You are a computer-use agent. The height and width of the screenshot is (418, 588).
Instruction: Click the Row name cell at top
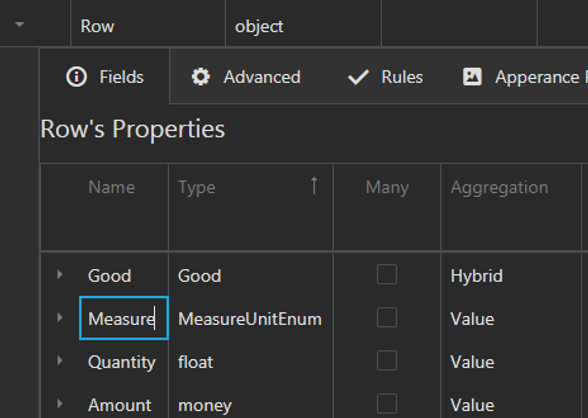coord(148,23)
